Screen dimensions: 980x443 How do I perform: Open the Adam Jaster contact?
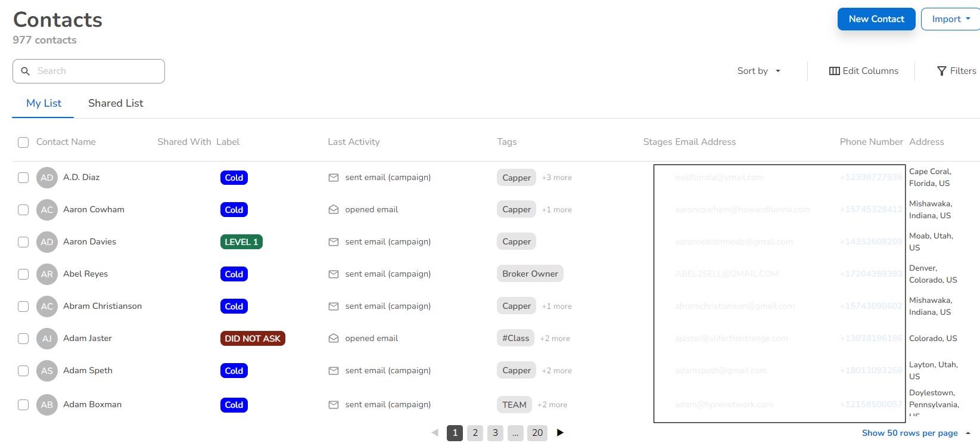tap(88, 339)
